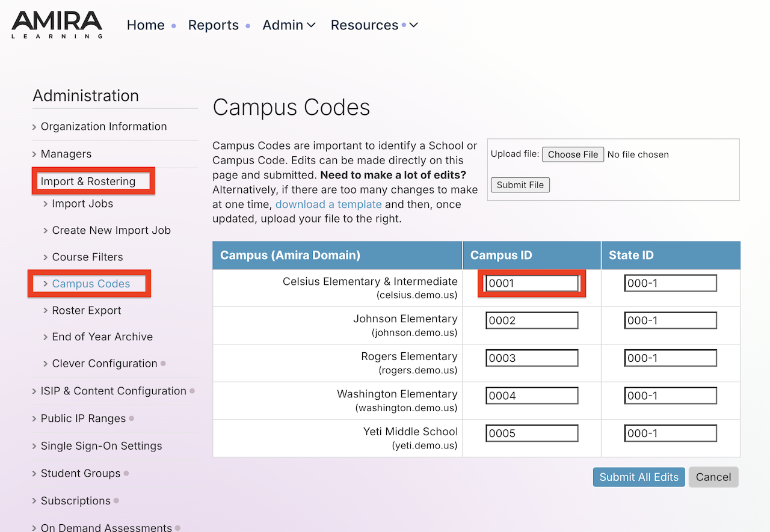Edit the Campus ID for Johnson Elementary
The image size is (770, 532).
(x=532, y=320)
